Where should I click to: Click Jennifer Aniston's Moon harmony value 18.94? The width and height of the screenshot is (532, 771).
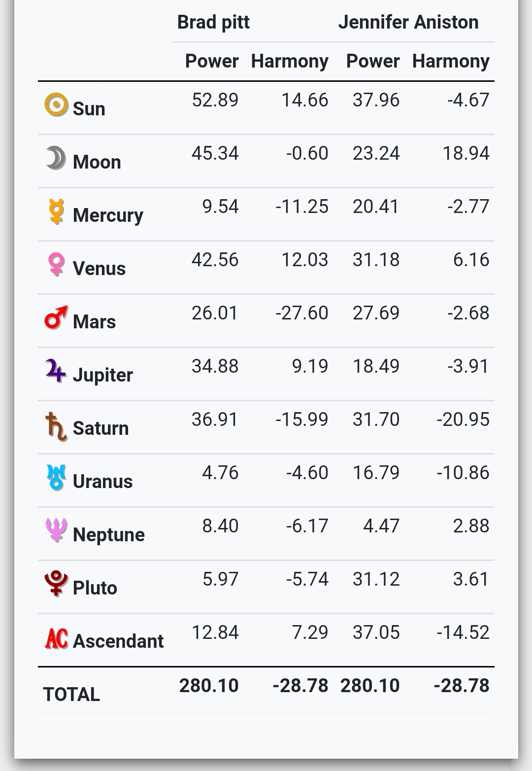pyautogui.click(x=466, y=153)
